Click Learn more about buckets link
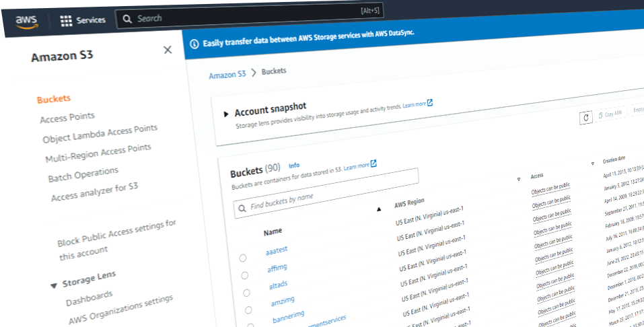The height and width of the screenshot is (327, 644). click(356, 166)
